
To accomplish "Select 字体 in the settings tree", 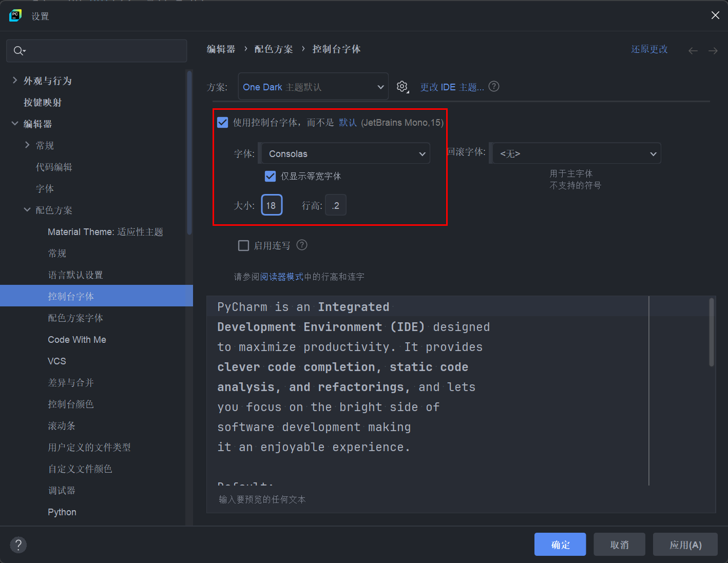I will tap(45, 188).
